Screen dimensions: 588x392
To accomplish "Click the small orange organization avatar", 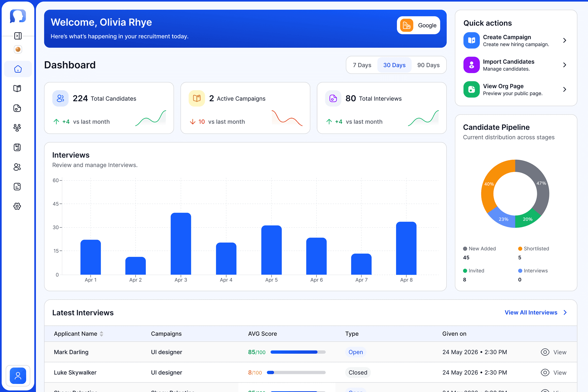I will click(x=18, y=49).
